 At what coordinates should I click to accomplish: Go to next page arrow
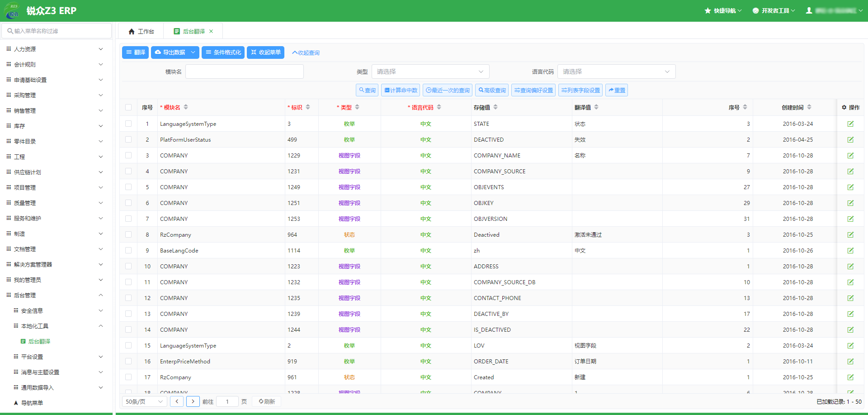coord(193,401)
